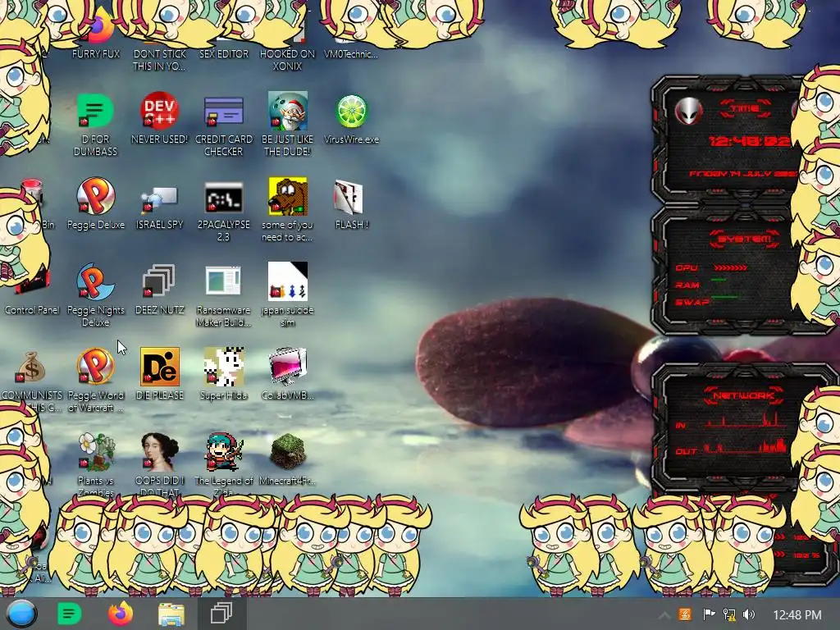Select the BE JUST LIKE THE DUDE! icon

288,112
